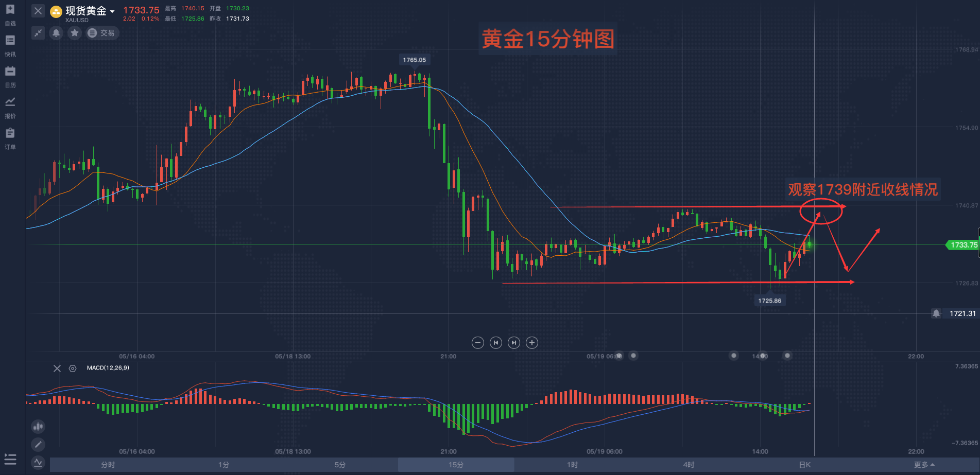The width and height of the screenshot is (980, 475).
Task: Open the candlestick chart type icon
Action: (38, 427)
